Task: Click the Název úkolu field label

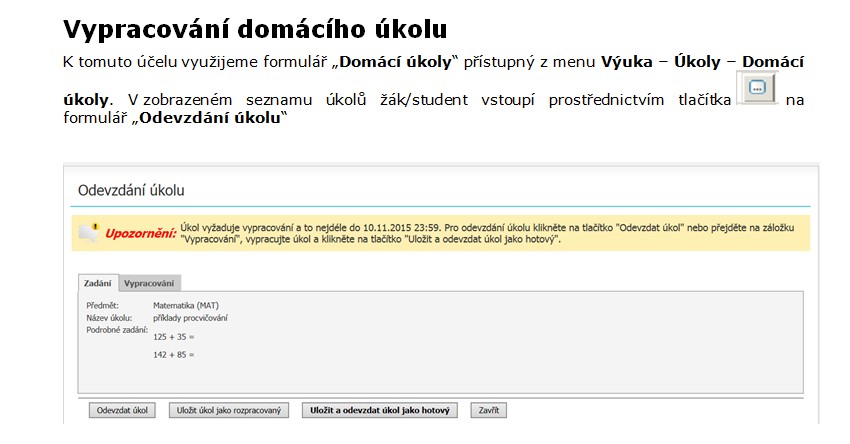Action: [109, 317]
